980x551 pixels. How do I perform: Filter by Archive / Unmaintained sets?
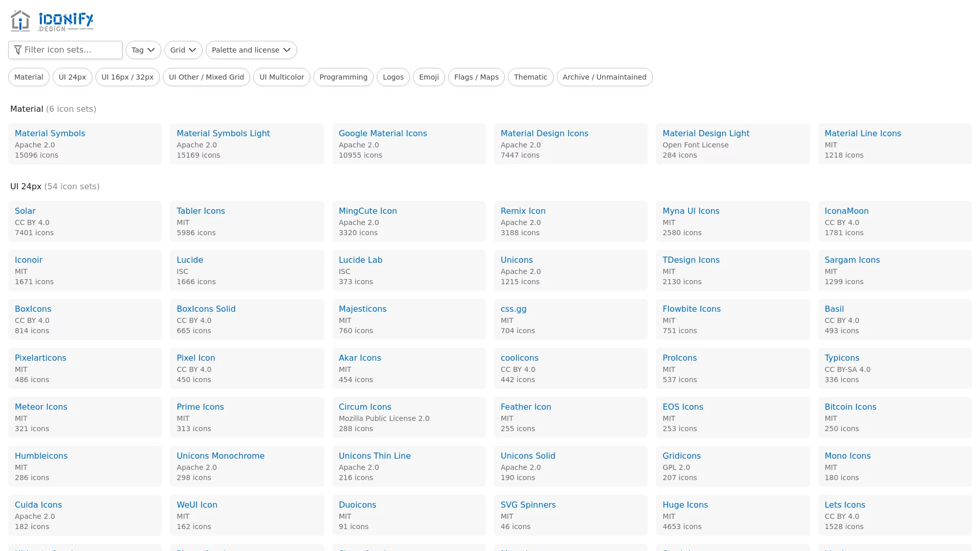coord(604,77)
